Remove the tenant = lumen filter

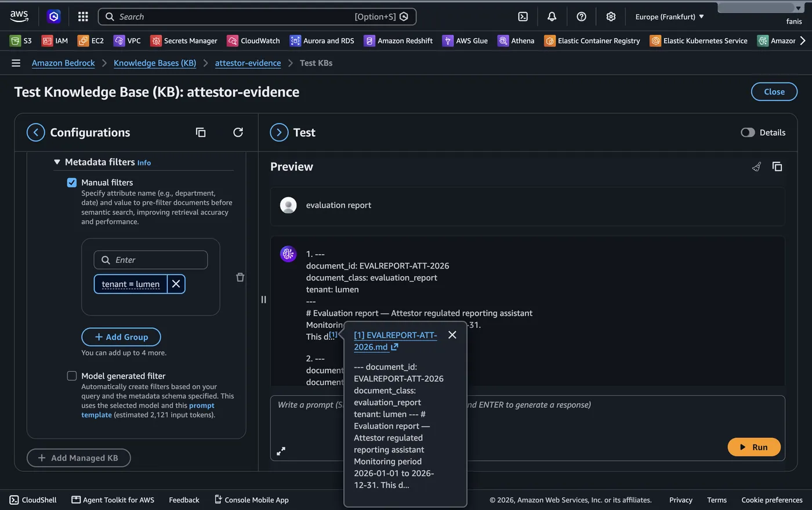[x=176, y=284]
